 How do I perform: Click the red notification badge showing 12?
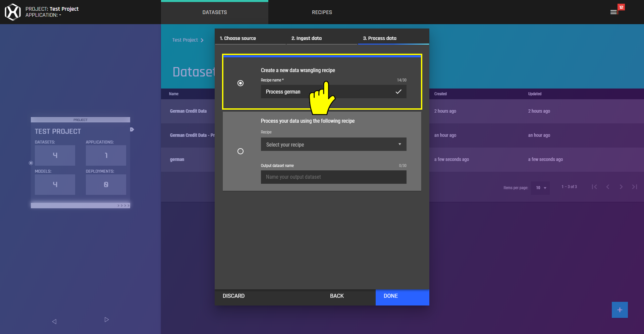[x=621, y=7]
